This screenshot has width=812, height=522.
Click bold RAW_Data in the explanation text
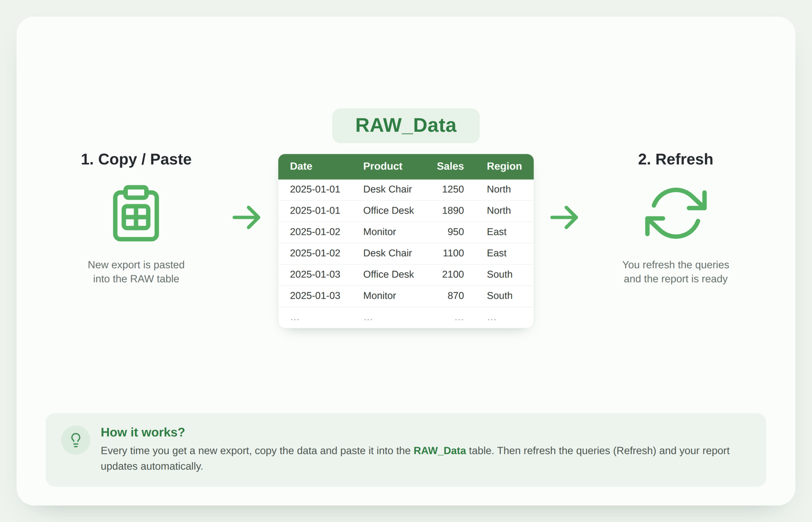click(x=439, y=450)
